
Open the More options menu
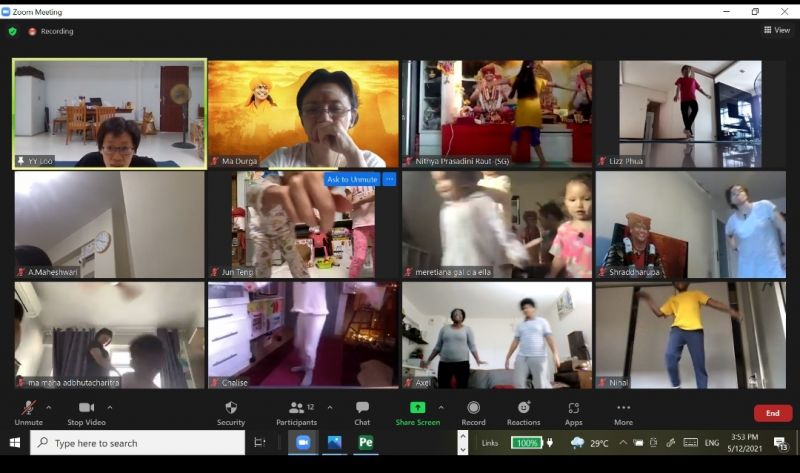[x=623, y=408]
